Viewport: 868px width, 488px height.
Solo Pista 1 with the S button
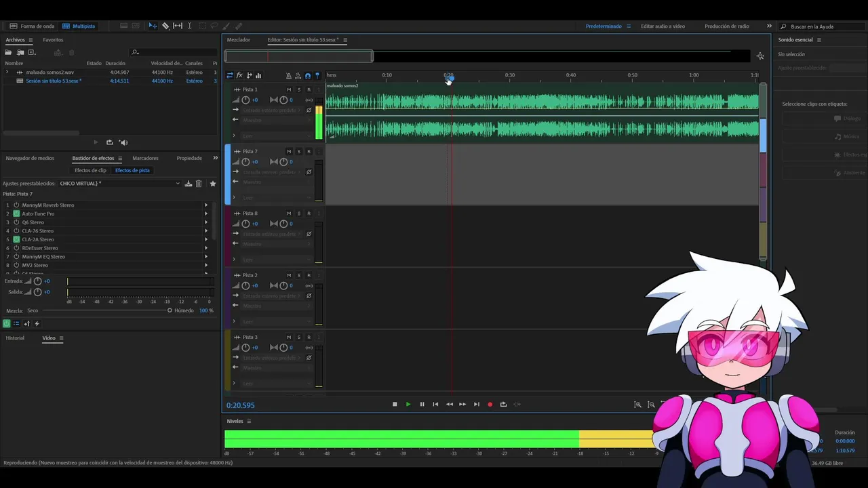coord(299,89)
